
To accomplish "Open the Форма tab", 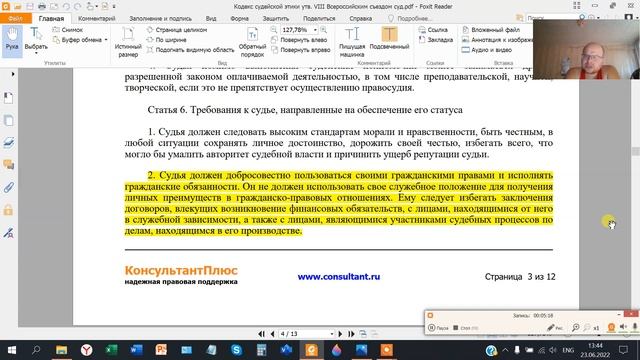I will tap(240, 18).
